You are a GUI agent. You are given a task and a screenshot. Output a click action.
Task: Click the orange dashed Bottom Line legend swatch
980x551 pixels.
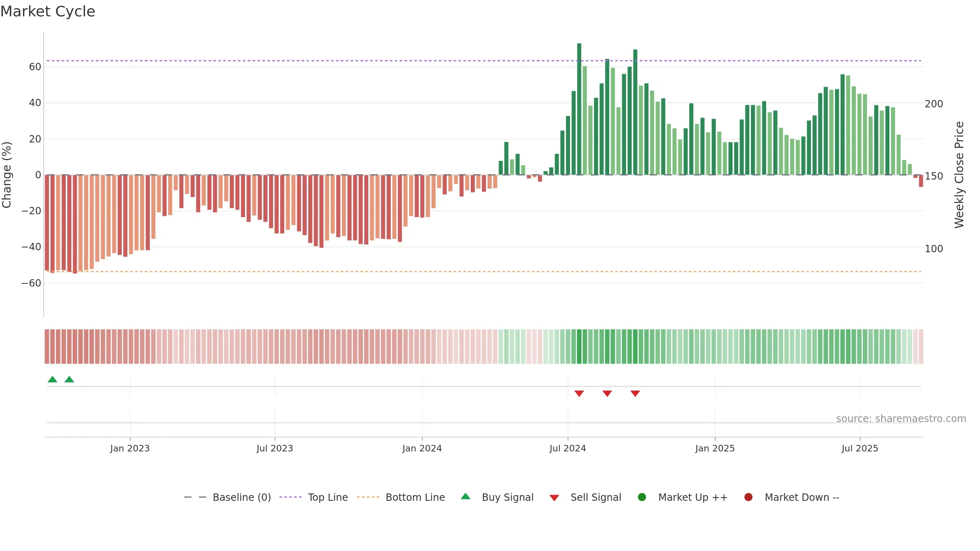click(x=368, y=497)
